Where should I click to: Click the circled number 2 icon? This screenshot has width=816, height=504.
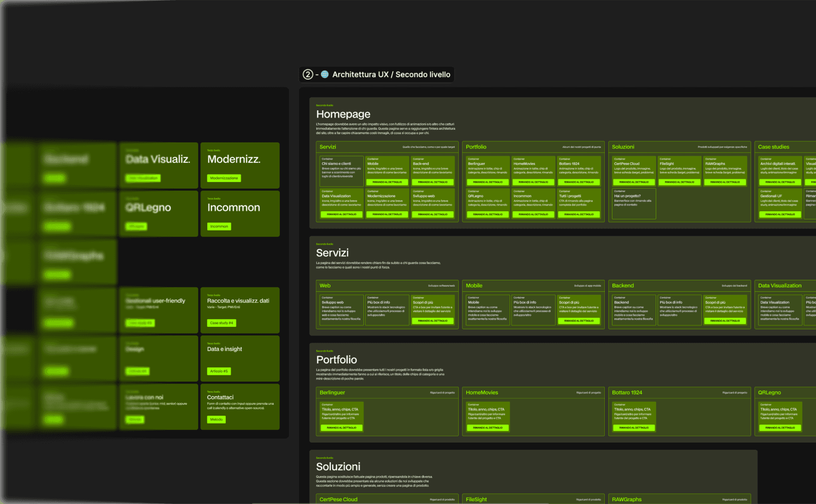(308, 74)
